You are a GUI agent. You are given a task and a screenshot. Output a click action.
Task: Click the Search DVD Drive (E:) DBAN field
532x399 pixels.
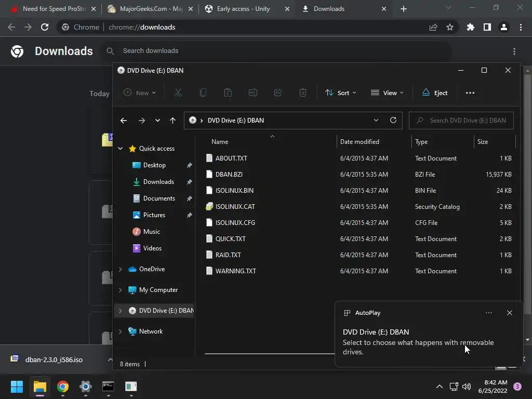click(461, 121)
